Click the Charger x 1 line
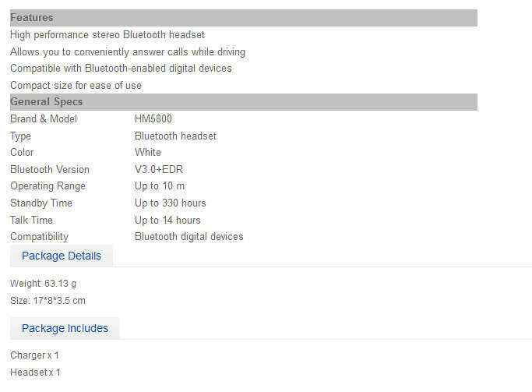This screenshot has height=392, width=532. point(34,355)
